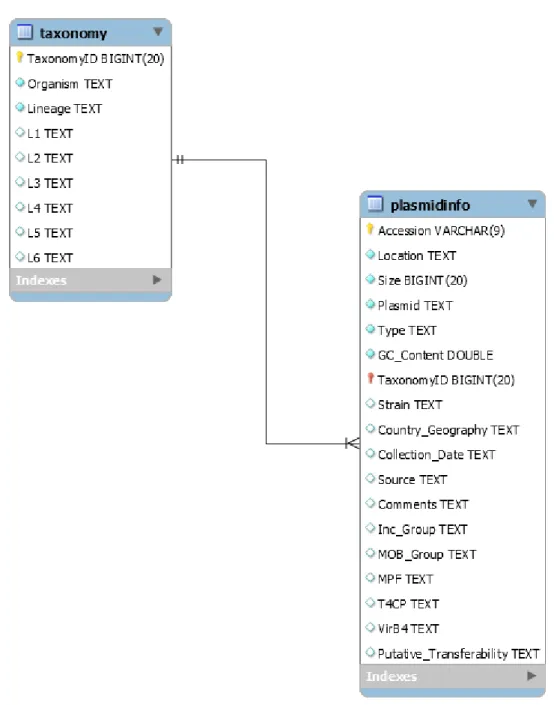The width and height of the screenshot is (554, 705).
Task: Click the hollow diamond next to L1
Action: [20, 132]
